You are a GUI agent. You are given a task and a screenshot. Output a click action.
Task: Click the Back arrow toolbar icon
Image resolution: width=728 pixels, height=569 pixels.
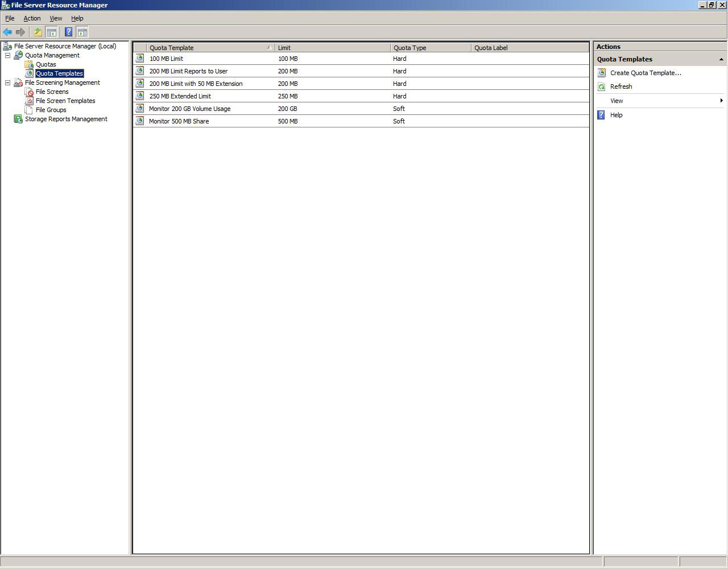click(x=7, y=32)
